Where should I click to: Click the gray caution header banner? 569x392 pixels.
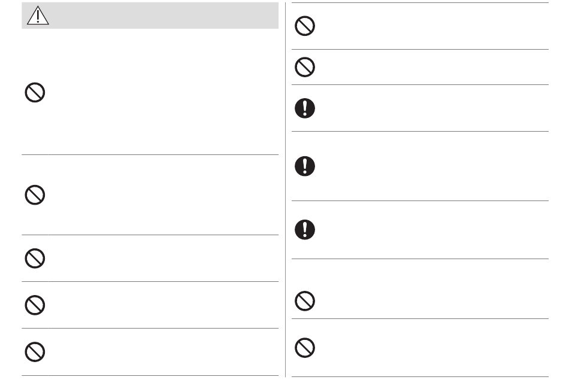click(x=150, y=15)
